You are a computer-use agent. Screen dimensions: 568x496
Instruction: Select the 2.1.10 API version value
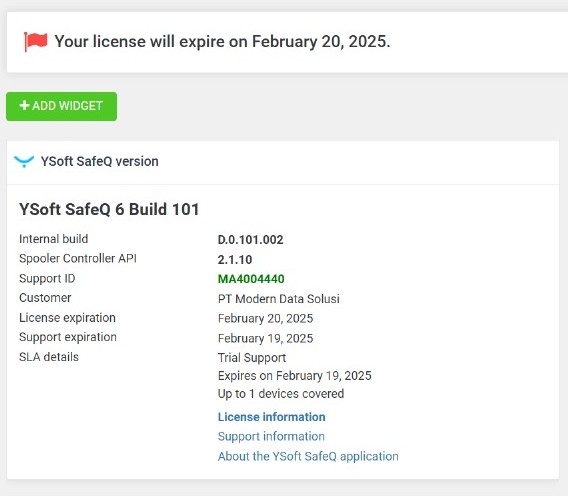[235, 260]
